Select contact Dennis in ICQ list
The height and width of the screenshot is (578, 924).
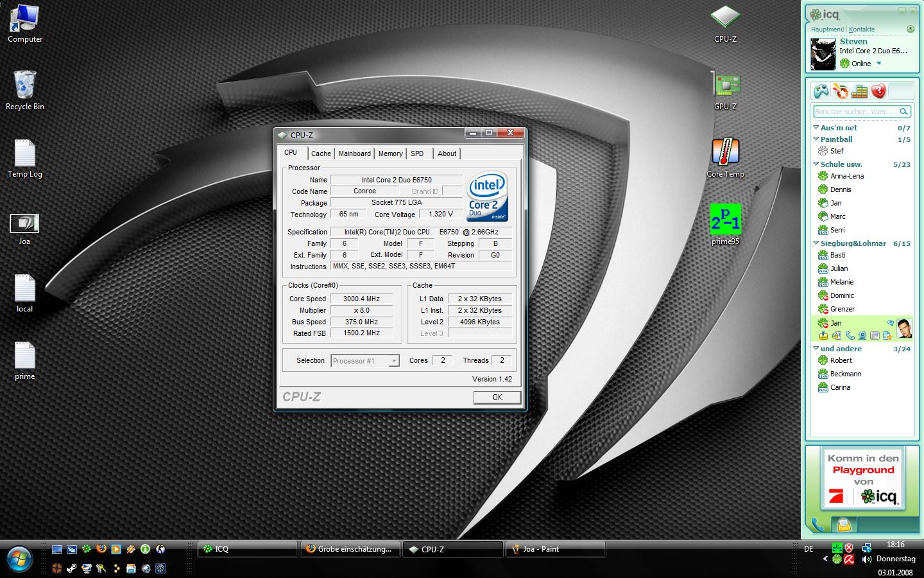pos(840,189)
